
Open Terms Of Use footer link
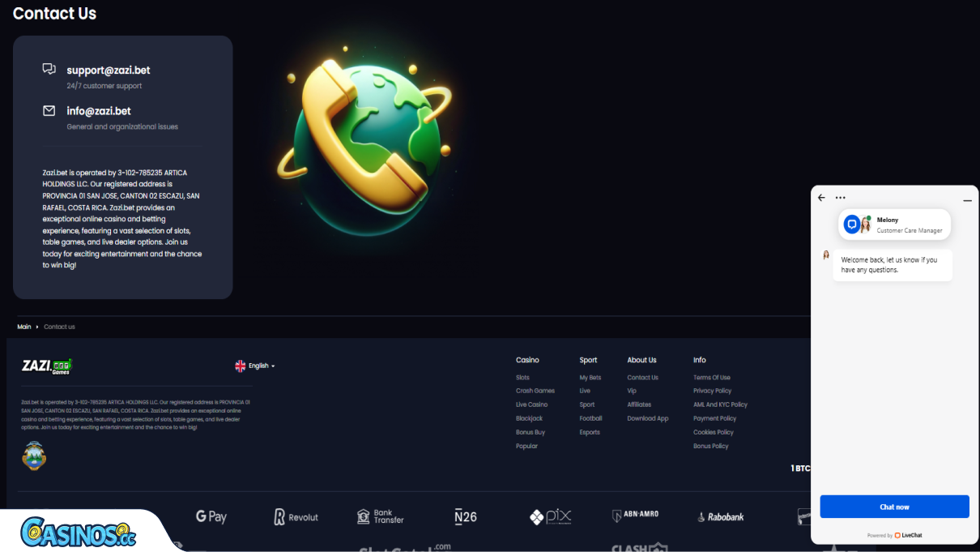coord(712,378)
